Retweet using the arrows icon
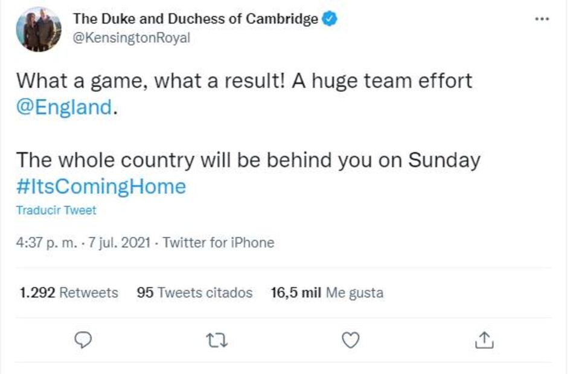 coord(217,341)
